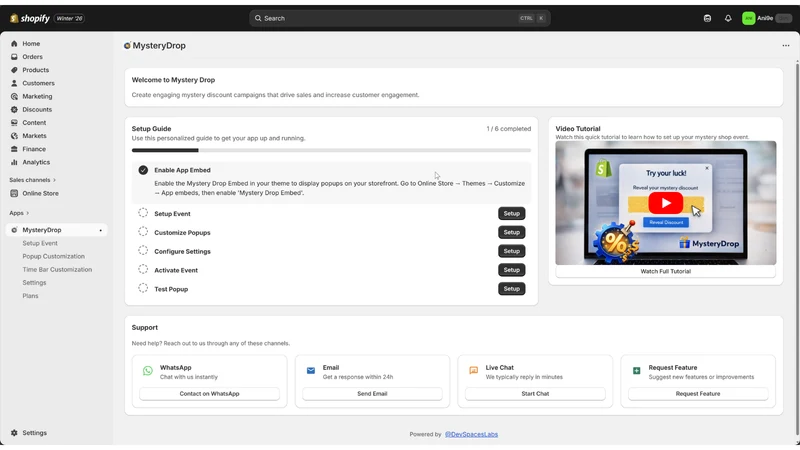Toggle the Enable App Embed checkmark
The image size is (800, 450).
[143, 170]
